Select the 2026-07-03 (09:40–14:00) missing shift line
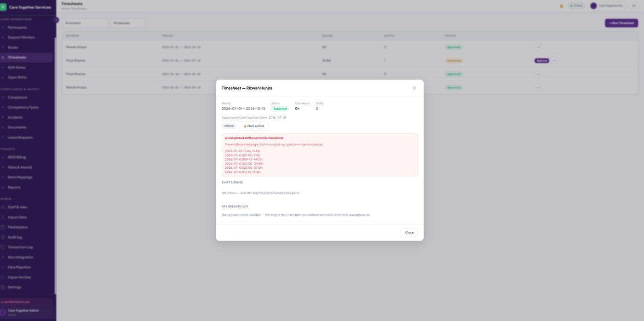This screenshot has height=321, width=644. 244,160
